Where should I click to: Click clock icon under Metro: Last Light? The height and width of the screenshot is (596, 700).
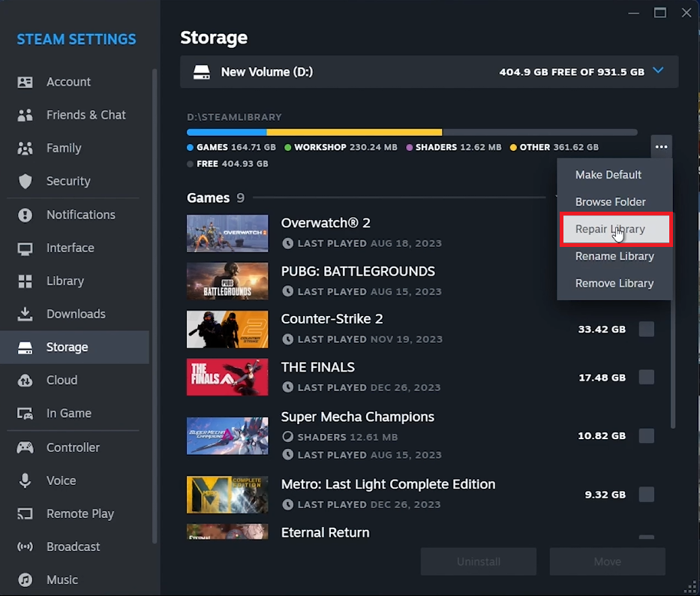click(288, 505)
